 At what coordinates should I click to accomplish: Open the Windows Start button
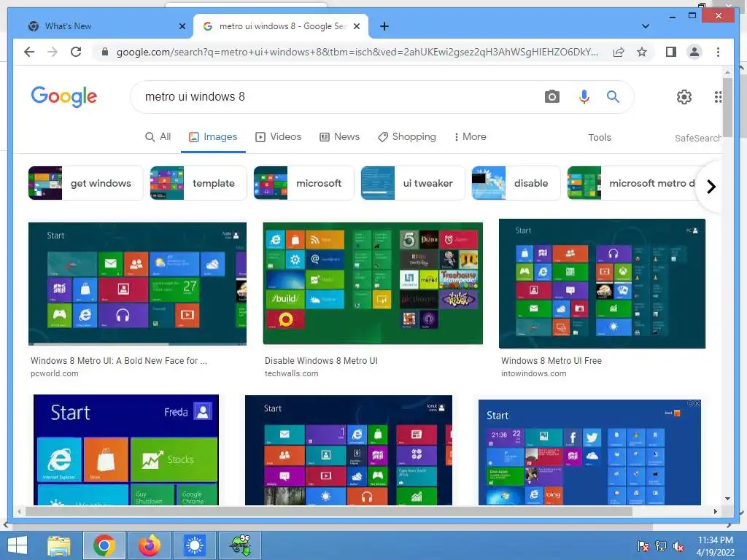18,545
